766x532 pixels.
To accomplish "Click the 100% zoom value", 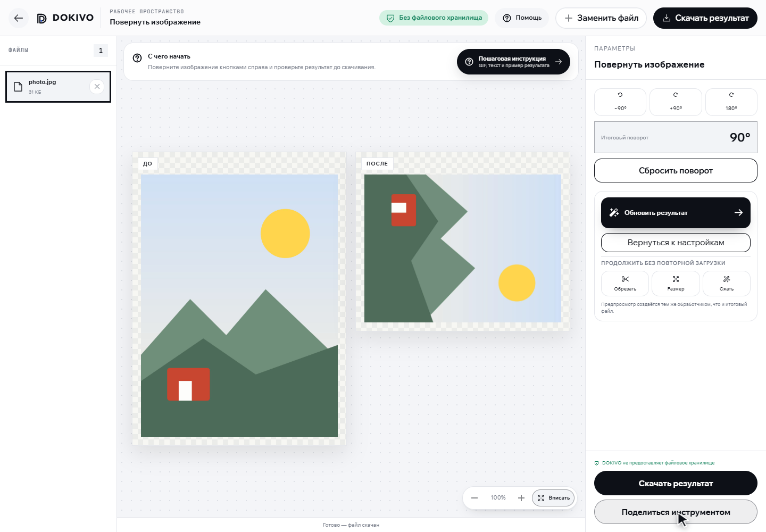I will point(498,498).
